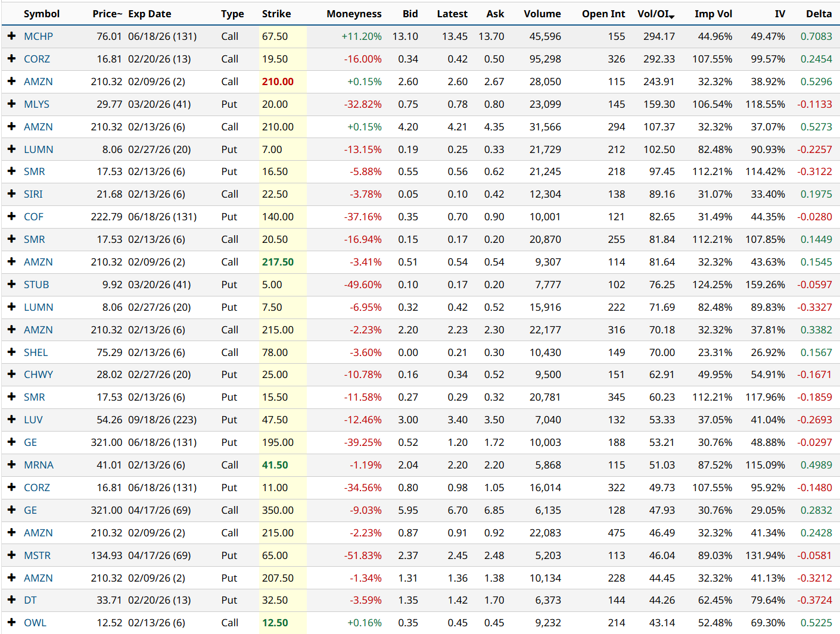Viewport: 840px width, 634px height.
Task: Open the SIRI symbol link
Action: pos(33,194)
